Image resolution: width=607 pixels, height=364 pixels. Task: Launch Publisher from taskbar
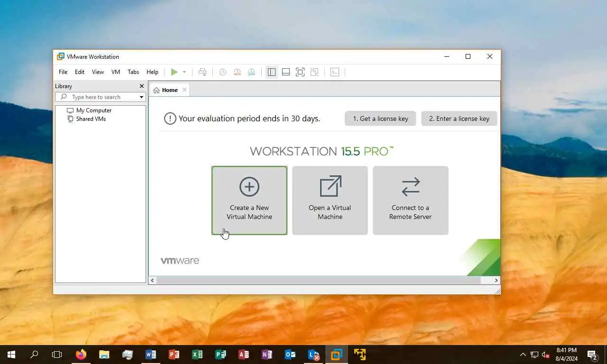coord(221,355)
